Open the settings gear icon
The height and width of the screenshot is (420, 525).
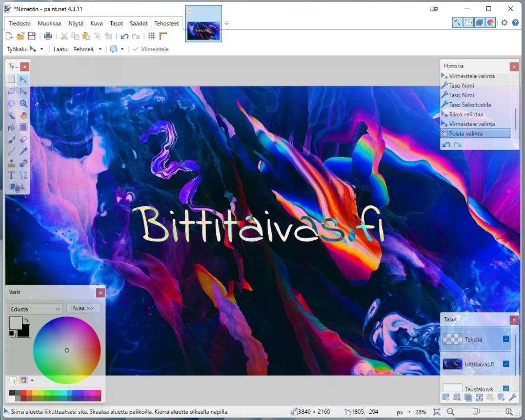pyautogui.click(x=504, y=23)
